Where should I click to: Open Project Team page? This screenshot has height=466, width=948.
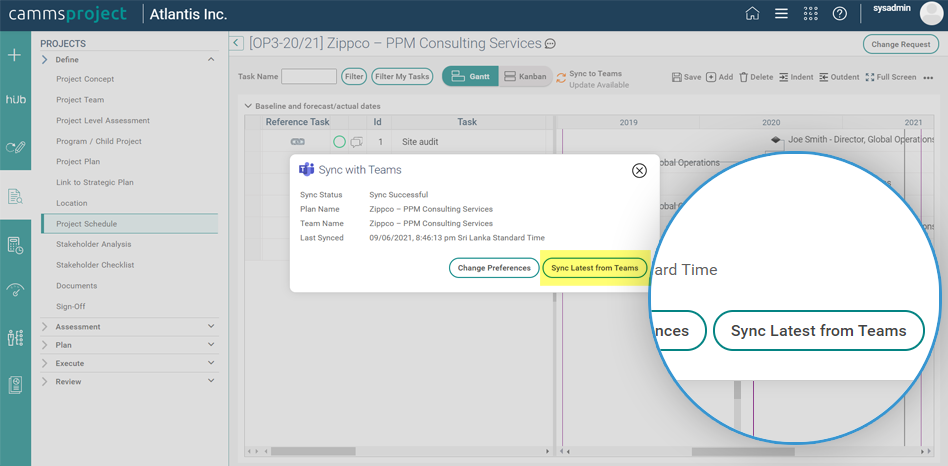(x=80, y=100)
